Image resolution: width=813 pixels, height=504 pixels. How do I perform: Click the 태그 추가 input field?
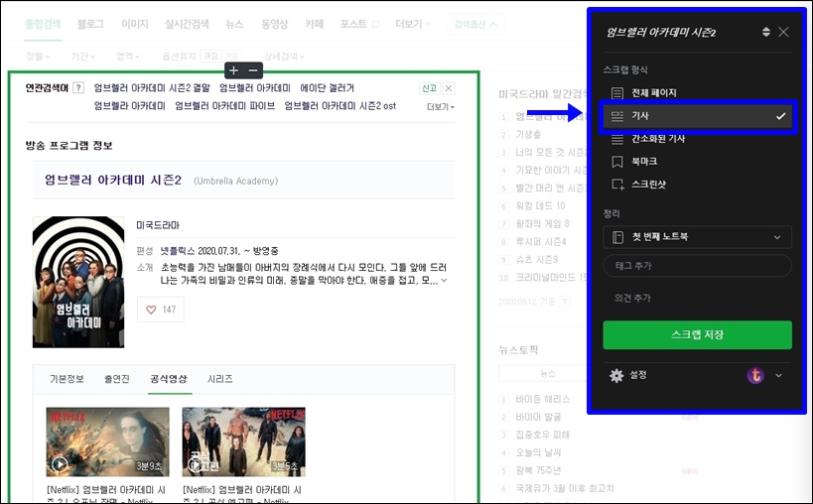point(698,266)
